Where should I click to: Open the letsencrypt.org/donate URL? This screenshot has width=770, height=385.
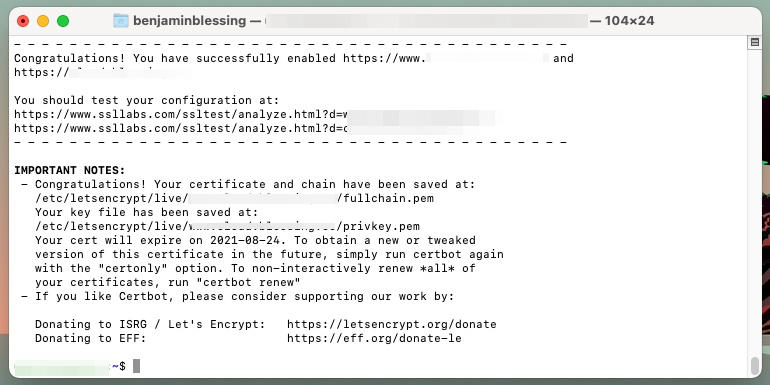[391, 325]
